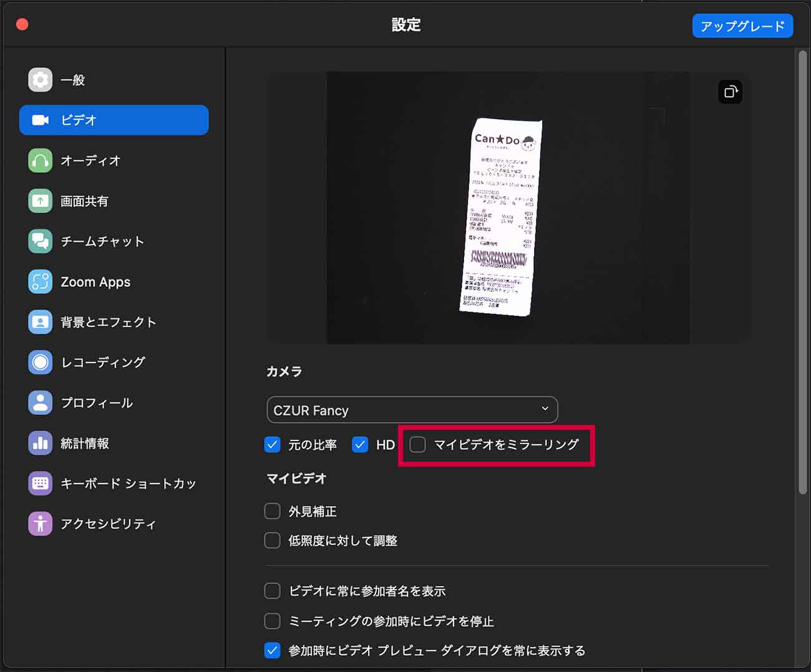This screenshot has width=811, height=672.
Task: Rotate the video preview with corner icon
Action: (x=731, y=92)
